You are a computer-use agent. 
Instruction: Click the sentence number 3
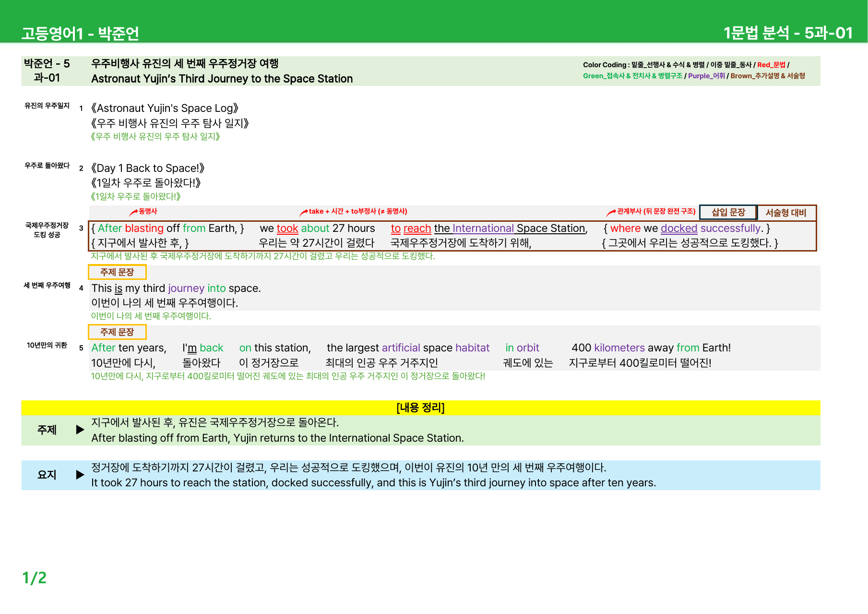coord(81,229)
